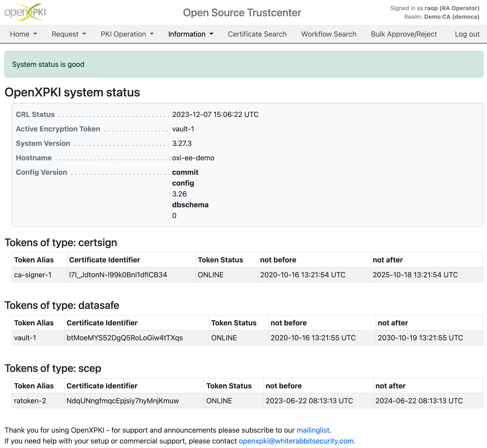Click the ratoken-2 token alias cell

point(38,401)
